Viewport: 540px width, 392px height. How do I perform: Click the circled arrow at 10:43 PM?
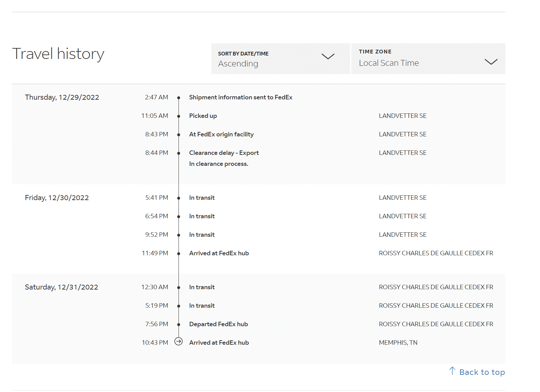pyautogui.click(x=179, y=342)
